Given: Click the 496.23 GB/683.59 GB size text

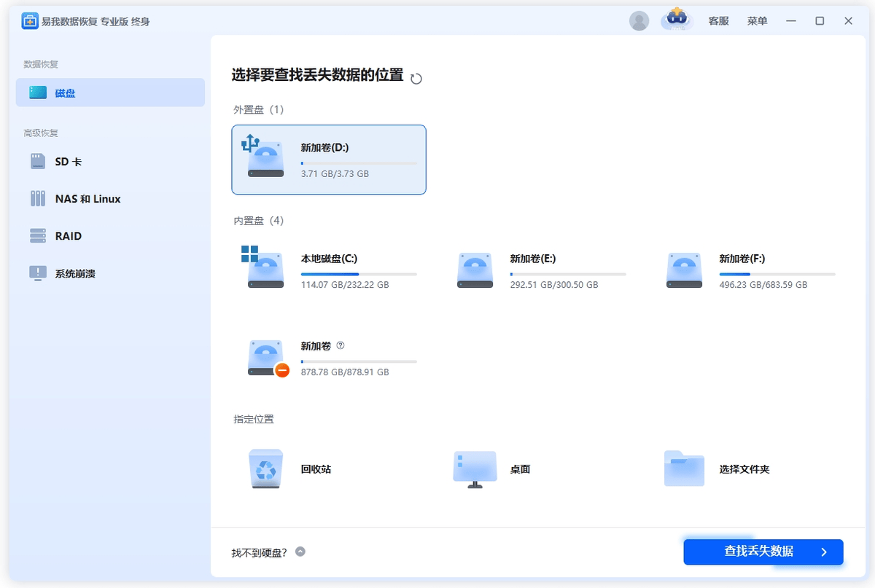Looking at the screenshot, I should 763,285.
